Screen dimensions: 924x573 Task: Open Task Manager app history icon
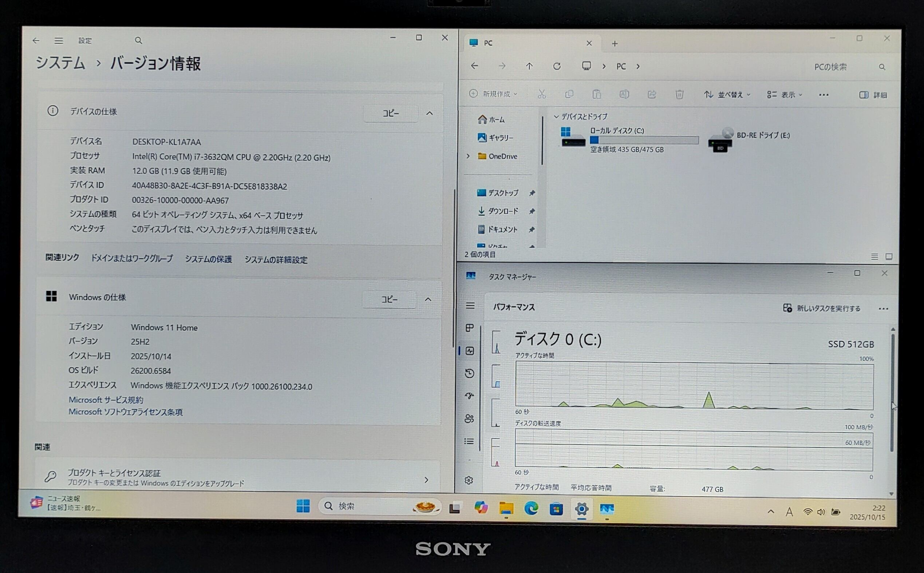pyautogui.click(x=469, y=373)
